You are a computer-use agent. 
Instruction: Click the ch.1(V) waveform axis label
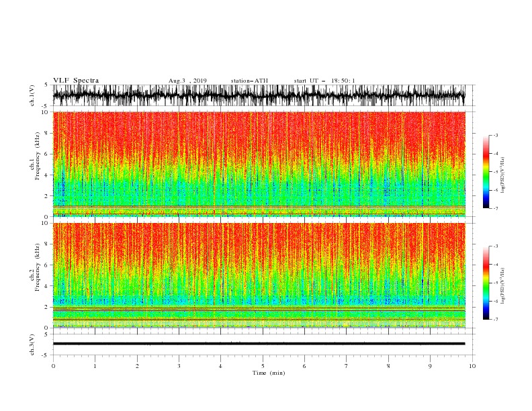[33, 95]
